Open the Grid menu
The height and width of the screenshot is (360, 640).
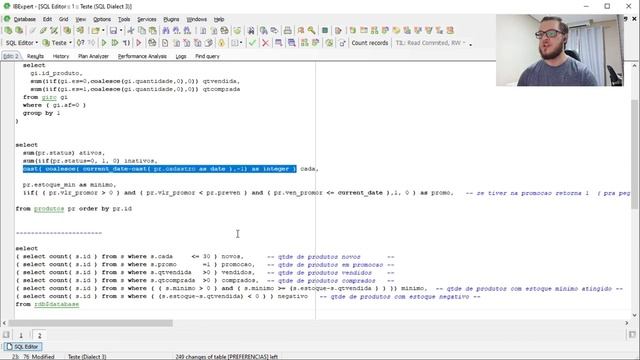[63, 19]
